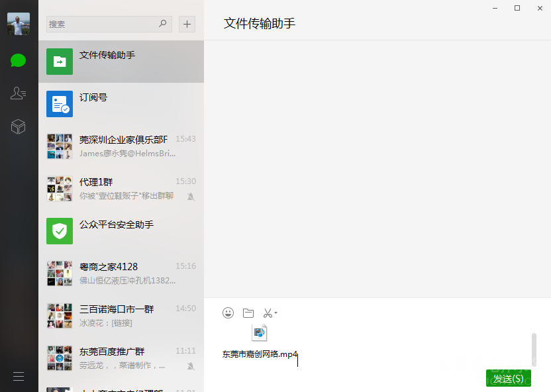
Task: Click the James廖永隽@HelmsBri... message preview
Action: (x=127, y=154)
